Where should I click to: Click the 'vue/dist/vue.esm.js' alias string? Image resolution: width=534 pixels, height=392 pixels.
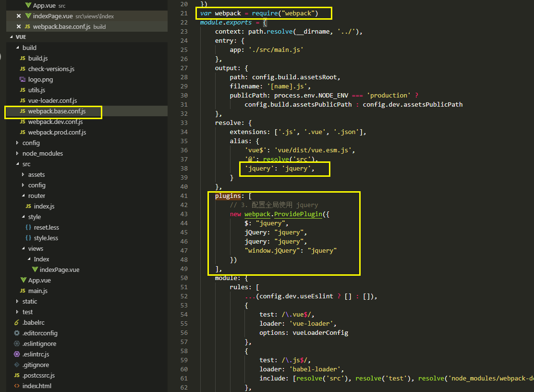coord(313,150)
